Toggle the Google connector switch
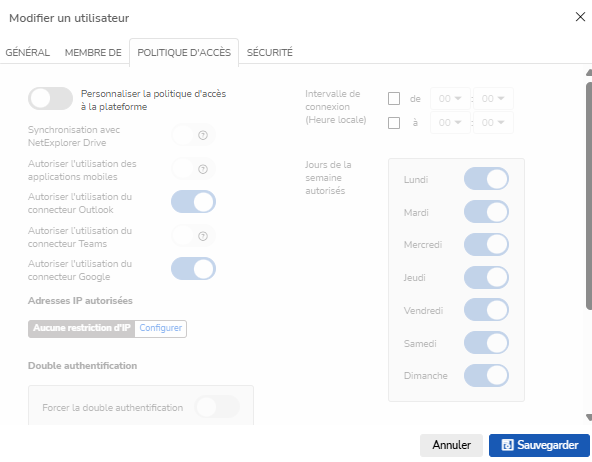 [193, 269]
